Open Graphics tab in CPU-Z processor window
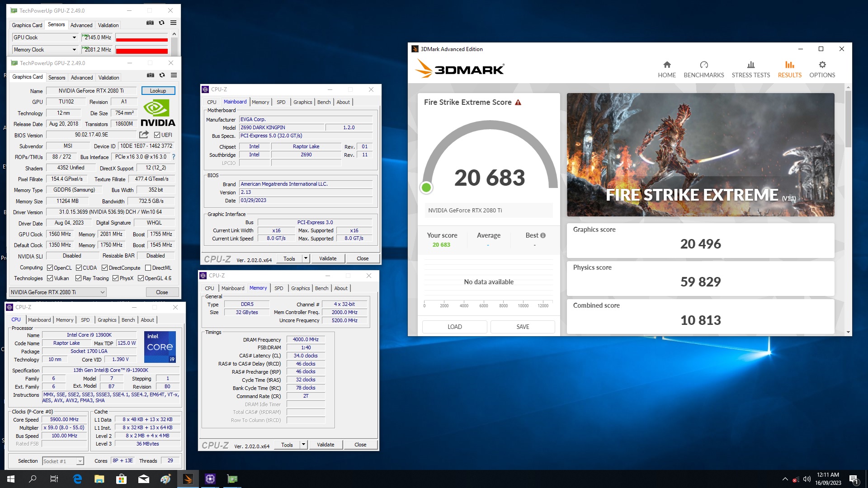 [107, 320]
